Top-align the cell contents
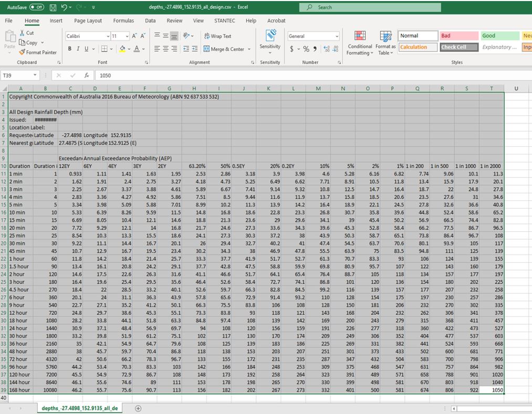Viewport: 532px width, 414px height. [157, 35]
